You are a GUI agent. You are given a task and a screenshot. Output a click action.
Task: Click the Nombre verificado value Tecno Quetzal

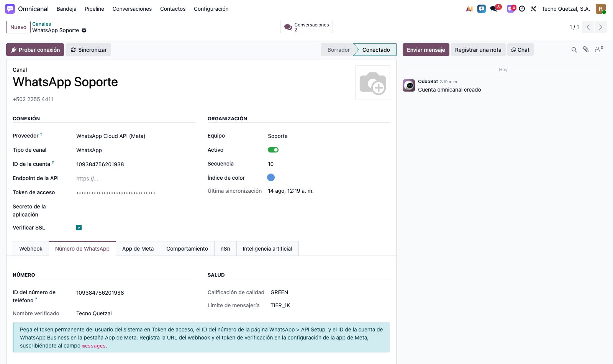pos(94,313)
